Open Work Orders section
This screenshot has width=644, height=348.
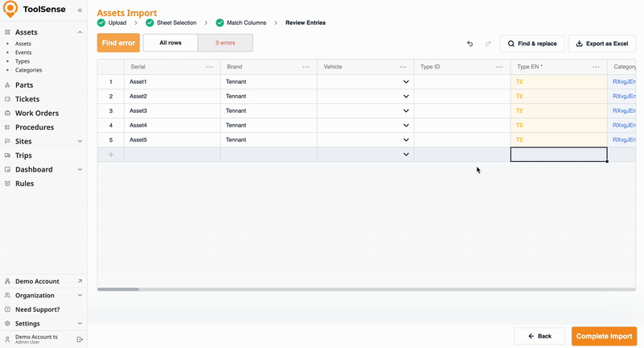(36, 113)
